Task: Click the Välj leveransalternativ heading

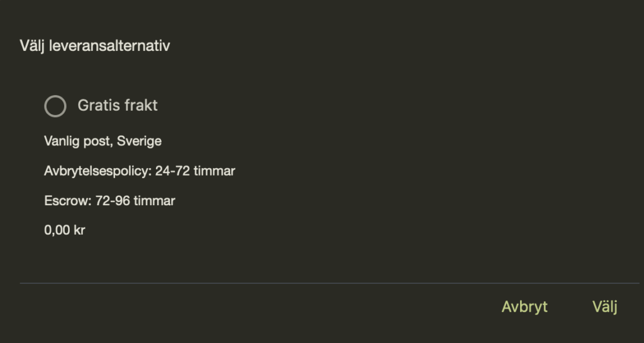Action: (95, 46)
